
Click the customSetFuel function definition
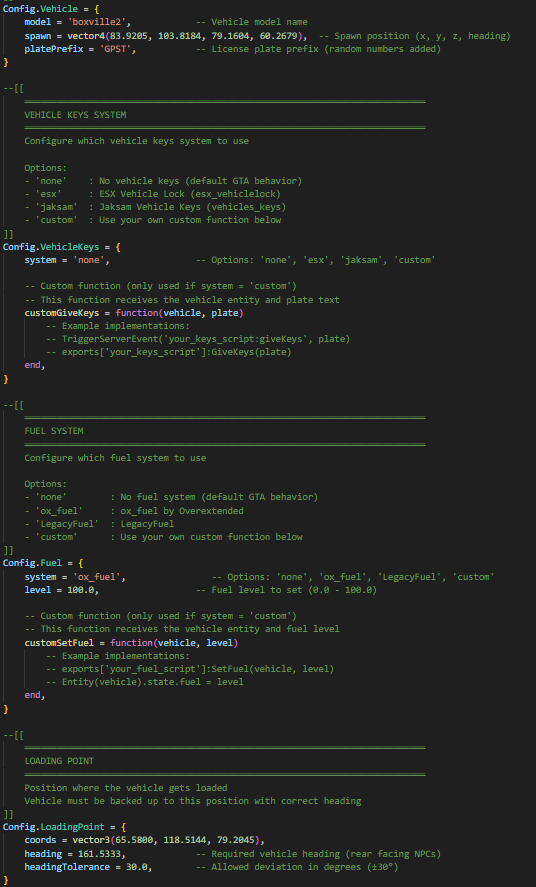pyautogui.click(x=131, y=643)
